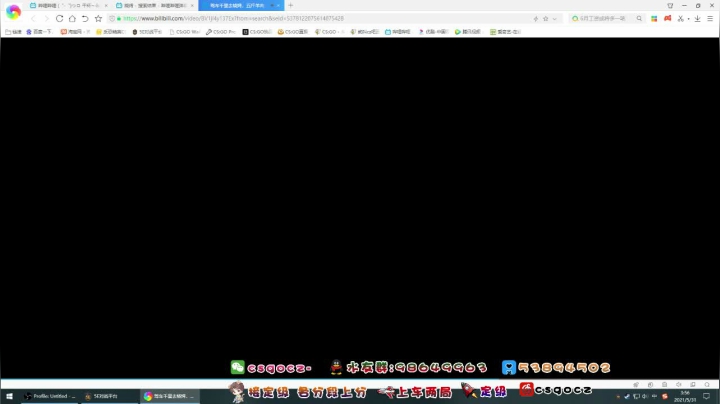
Task: Open the hamburger main menu
Action: coord(710,19)
